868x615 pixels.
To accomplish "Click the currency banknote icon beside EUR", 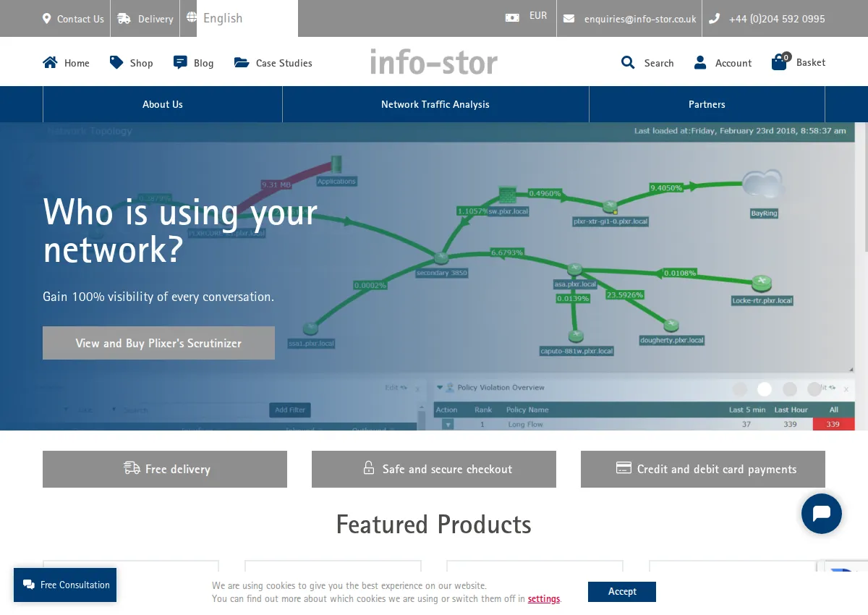I will click(x=512, y=17).
